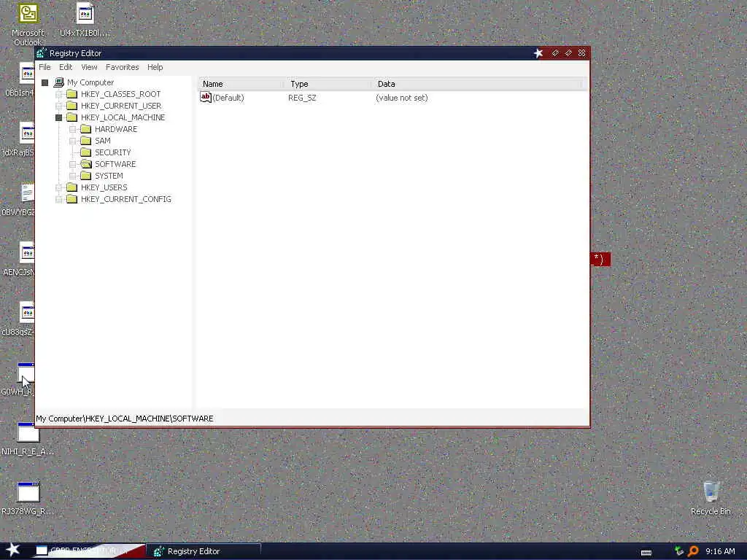This screenshot has height=560, width=747.
Task: Select the Microsoft Outlook desktop icon
Action: point(28,25)
